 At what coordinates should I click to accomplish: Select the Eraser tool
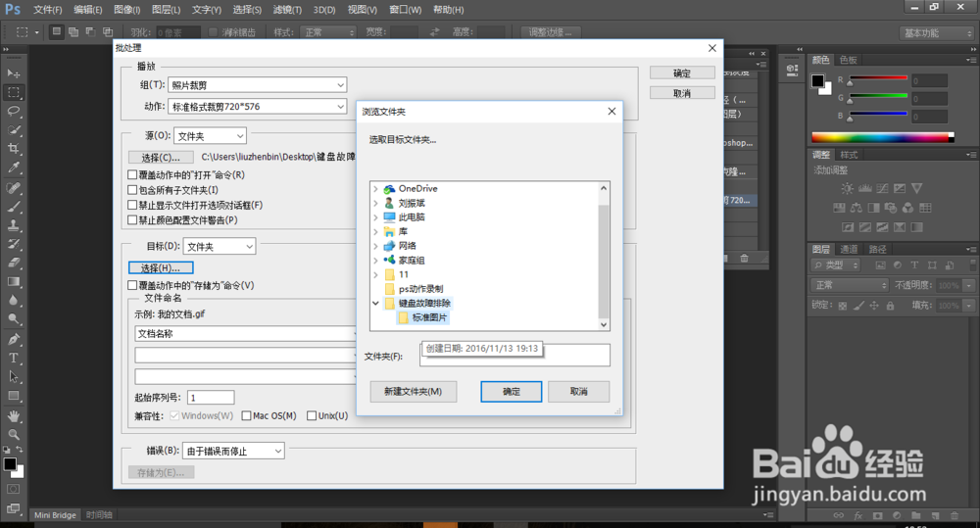tap(13, 264)
